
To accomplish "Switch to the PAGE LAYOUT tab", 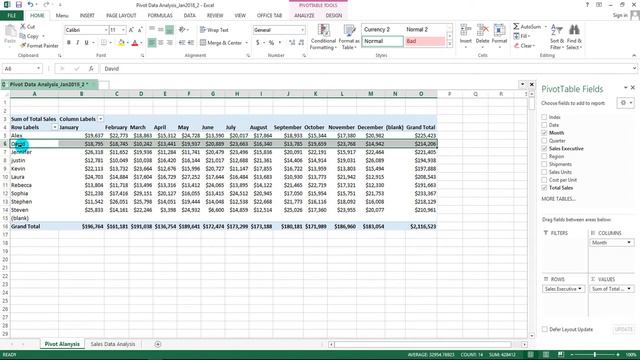I will (121, 16).
